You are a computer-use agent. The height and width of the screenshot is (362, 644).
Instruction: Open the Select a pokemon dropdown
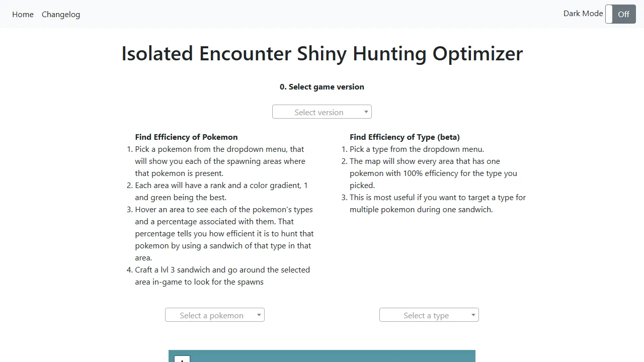[x=214, y=315]
